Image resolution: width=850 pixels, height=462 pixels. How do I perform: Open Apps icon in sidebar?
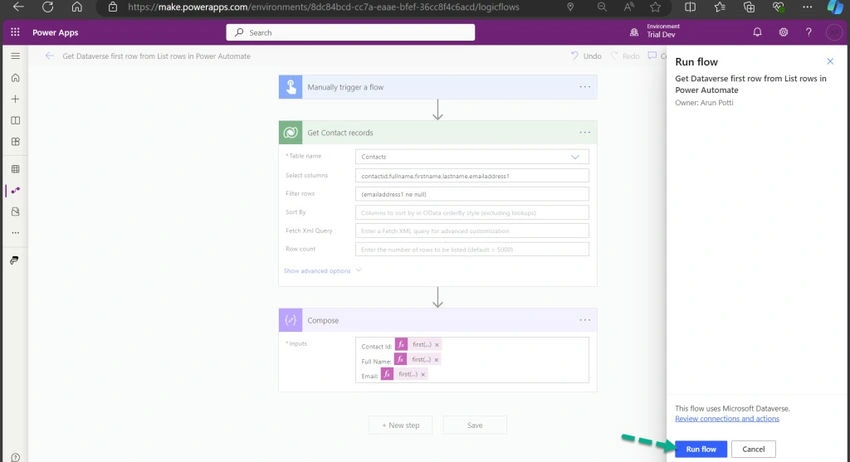pos(16,142)
